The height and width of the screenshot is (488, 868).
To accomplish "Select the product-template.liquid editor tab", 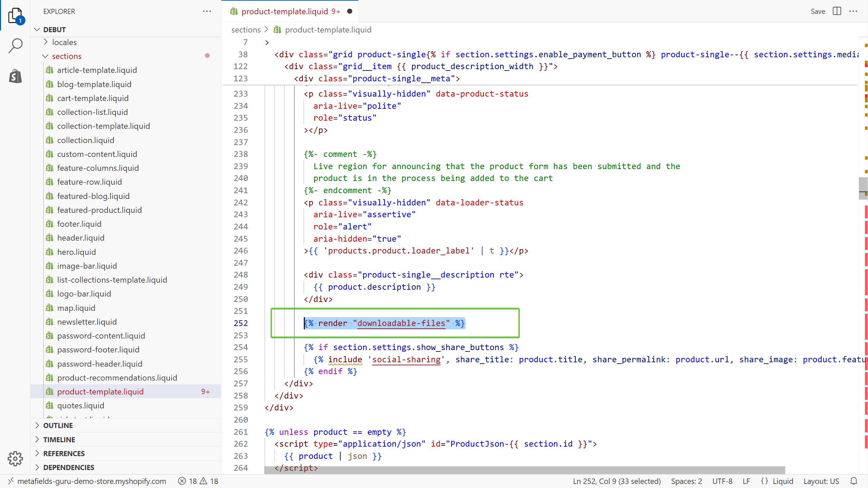I will coord(285,11).
